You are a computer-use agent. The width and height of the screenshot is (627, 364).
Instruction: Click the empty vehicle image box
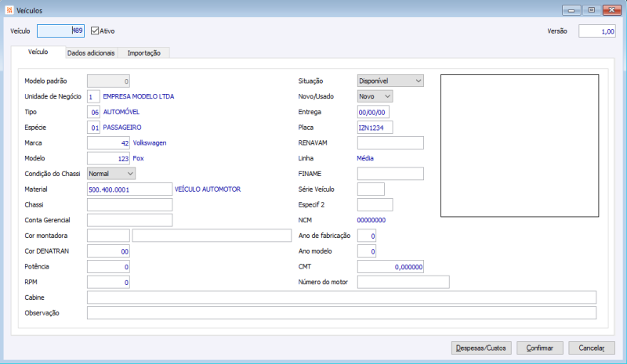tap(520, 146)
